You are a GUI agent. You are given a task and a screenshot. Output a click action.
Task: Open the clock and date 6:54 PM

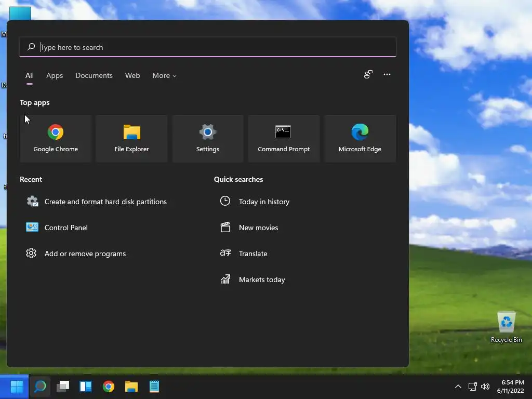511,387
